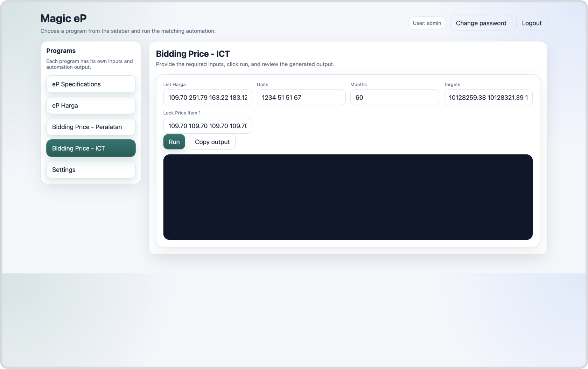Focus the Lock Price Item 1 field

pyautogui.click(x=208, y=126)
